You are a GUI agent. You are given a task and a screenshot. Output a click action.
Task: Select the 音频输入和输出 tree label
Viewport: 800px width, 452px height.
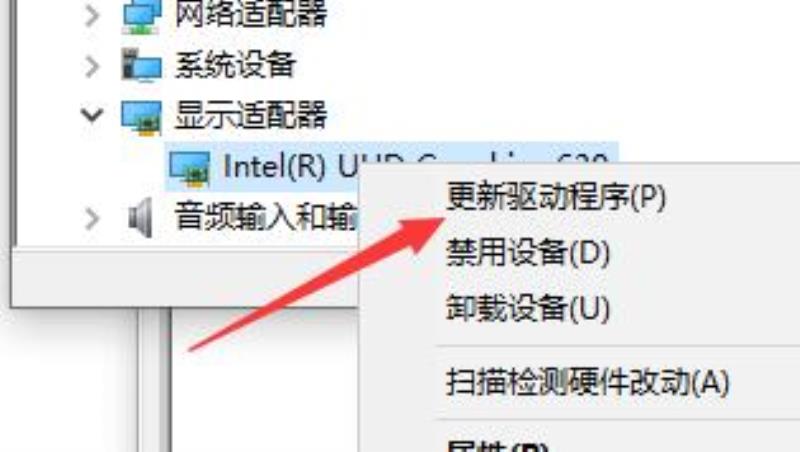pyautogui.click(x=265, y=217)
